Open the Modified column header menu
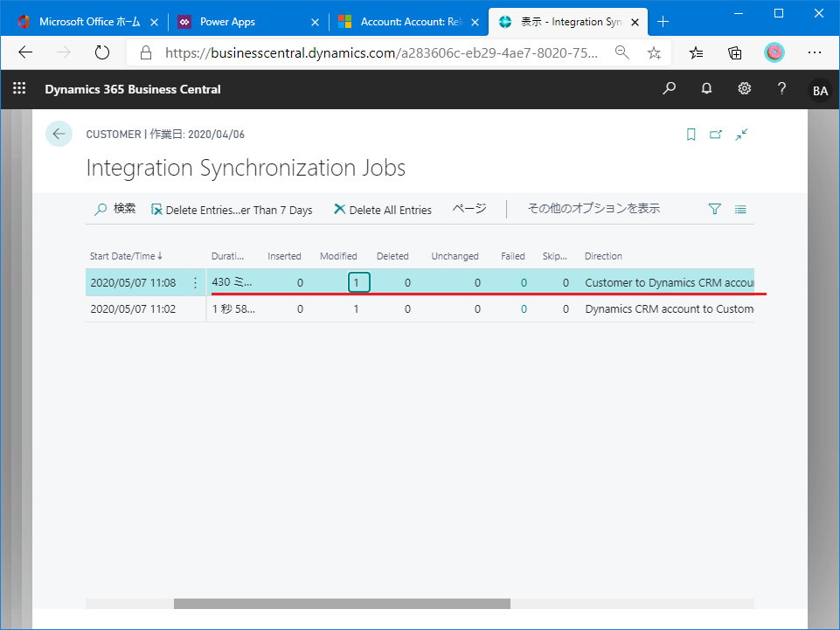840x630 pixels. point(338,256)
